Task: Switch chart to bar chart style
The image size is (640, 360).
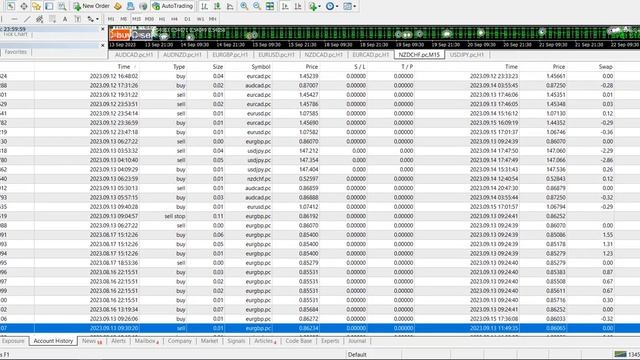Action: [x=204, y=6]
